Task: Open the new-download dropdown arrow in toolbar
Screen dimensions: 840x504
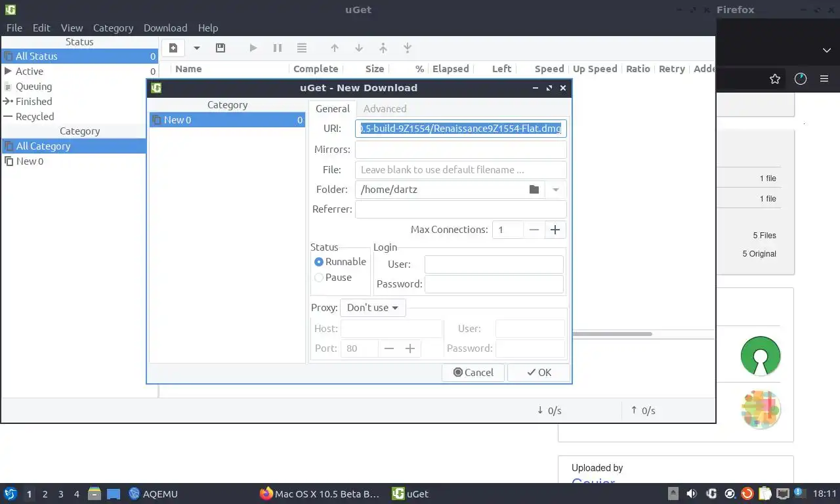Action: tap(196, 48)
